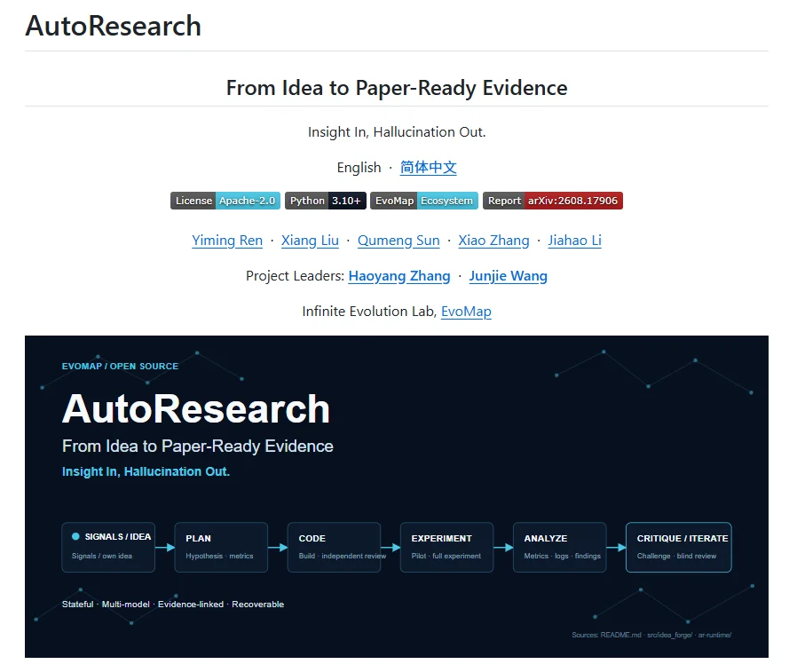The image size is (789, 672).
Task: Click 'Challenge · blind review' caption
Action: (x=676, y=556)
